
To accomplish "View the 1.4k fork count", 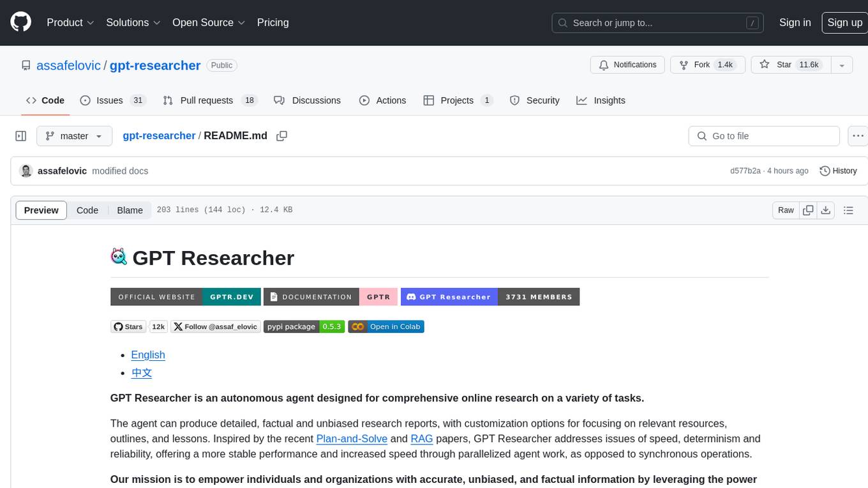I will click(725, 65).
